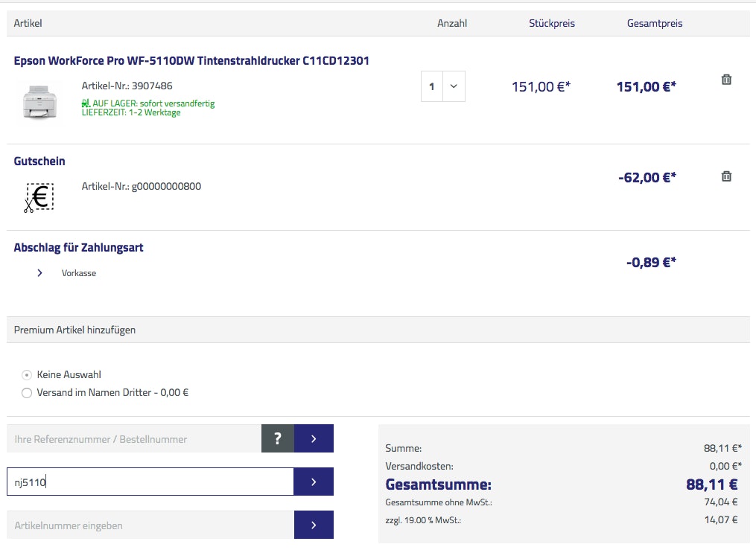
Task: Click the Gutschein euro coupon icon
Action: tap(39, 197)
